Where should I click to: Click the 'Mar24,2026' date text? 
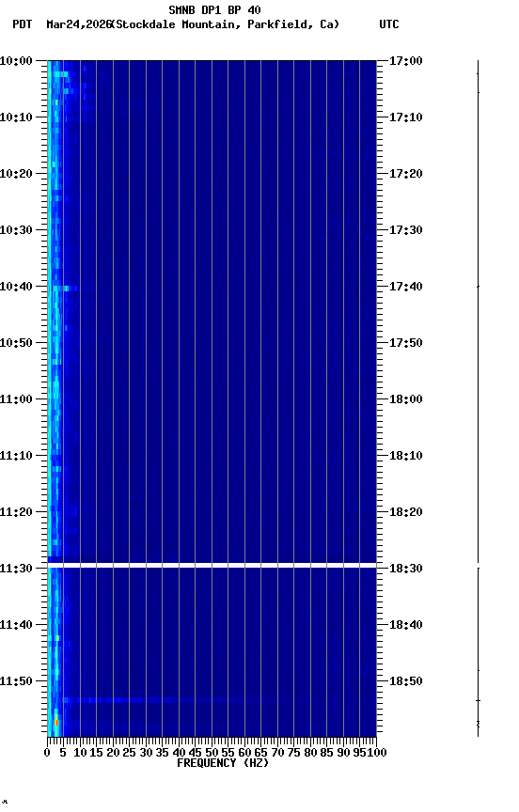coord(78,24)
